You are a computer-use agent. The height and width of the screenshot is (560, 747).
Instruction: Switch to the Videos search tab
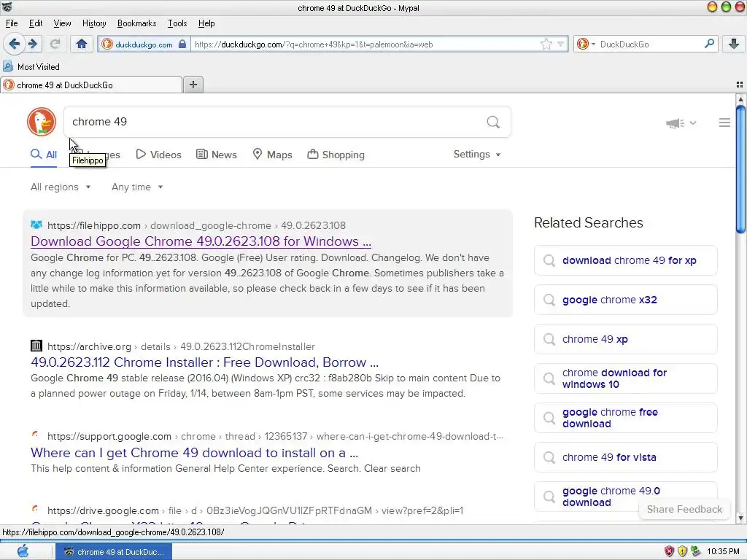click(158, 155)
